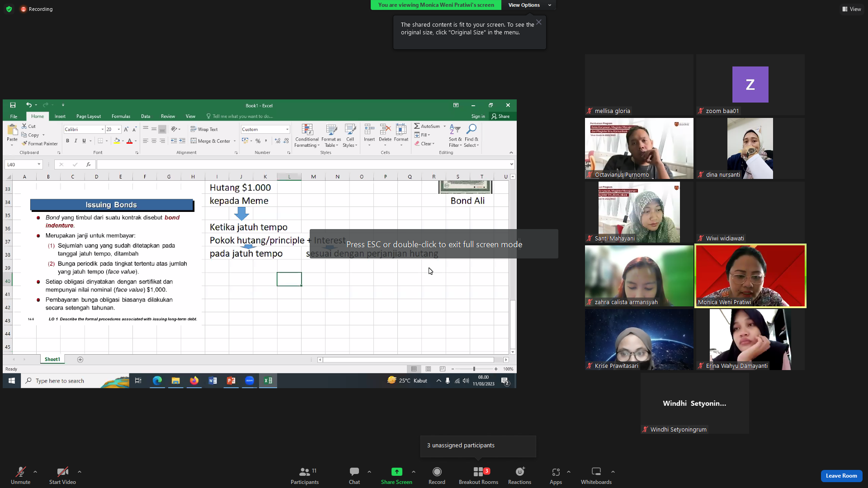
Task: Open the Sort & Filter tool
Action: (x=455, y=136)
